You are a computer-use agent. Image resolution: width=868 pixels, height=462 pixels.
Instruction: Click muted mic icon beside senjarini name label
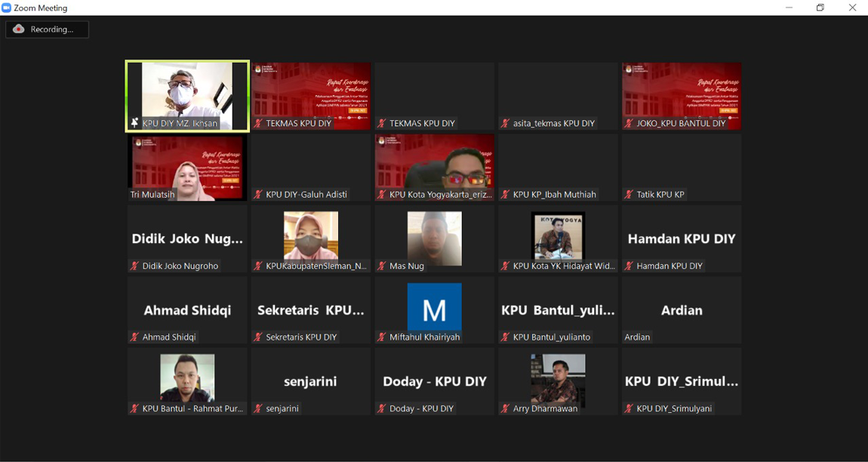pyautogui.click(x=258, y=408)
